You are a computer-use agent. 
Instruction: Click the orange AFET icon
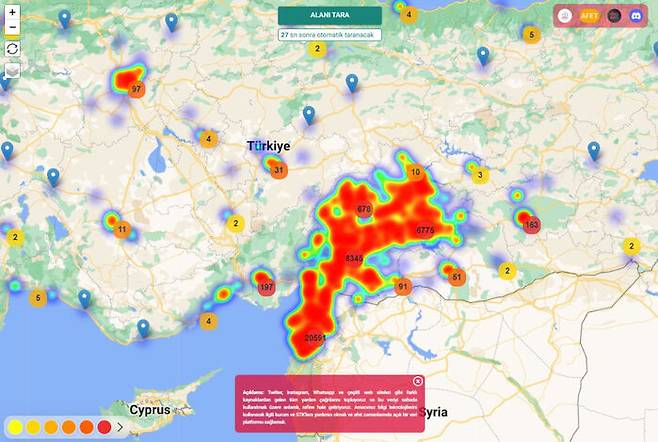590,16
